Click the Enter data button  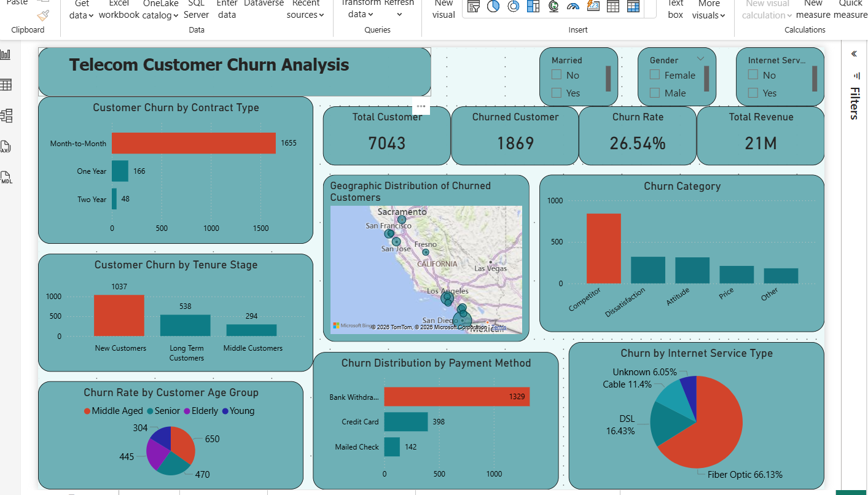coord(227,9)
